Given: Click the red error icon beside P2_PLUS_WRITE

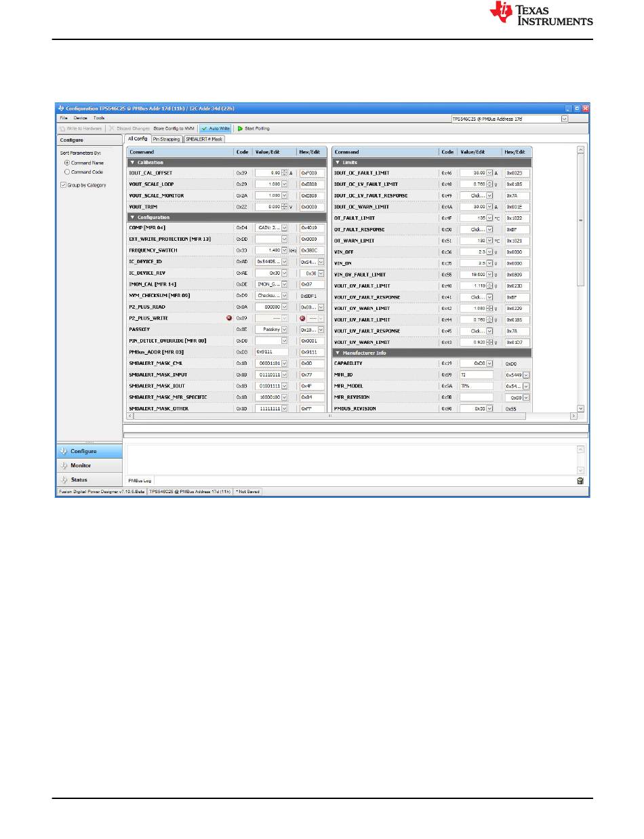Looking at the screenshot, I should point(229,318).
